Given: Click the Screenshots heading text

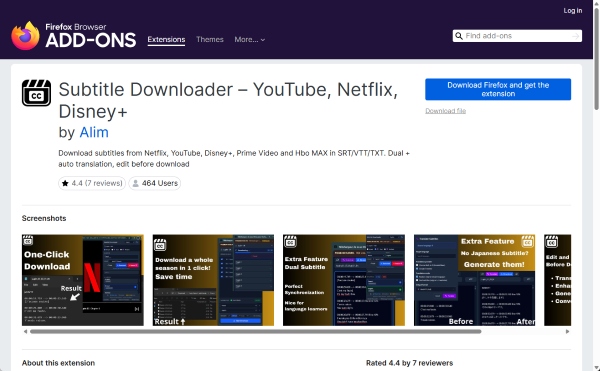Looking at the screenshot, I should (x=44, y=218).
